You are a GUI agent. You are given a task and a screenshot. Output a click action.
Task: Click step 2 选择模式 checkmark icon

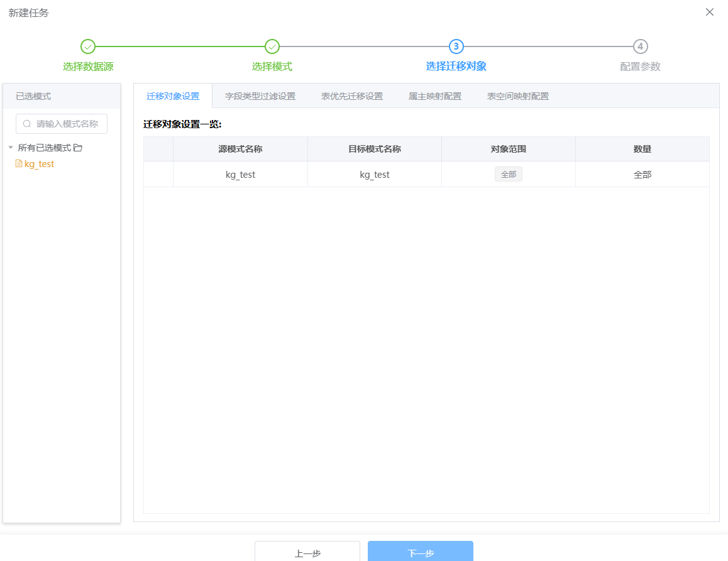pos(272,46)
